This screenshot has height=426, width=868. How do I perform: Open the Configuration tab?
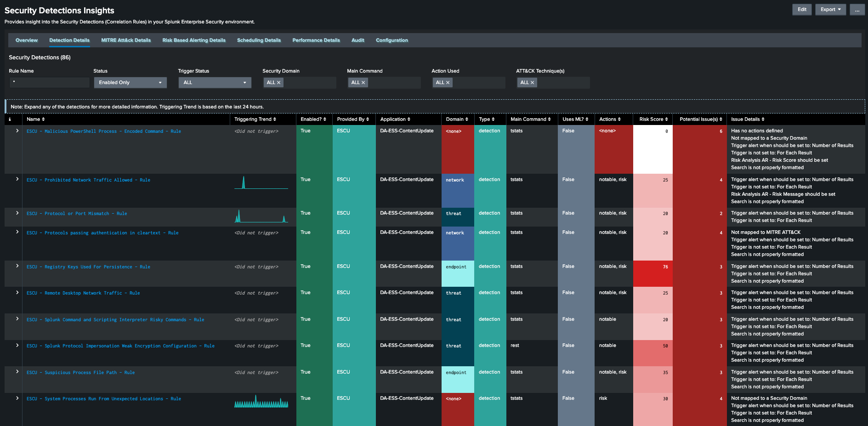(x=392, y=40)
